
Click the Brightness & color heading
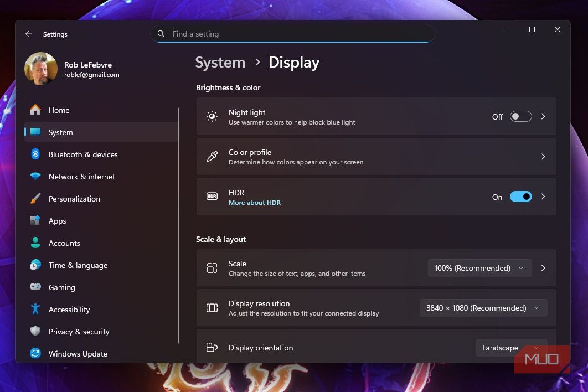click(228, 87)
